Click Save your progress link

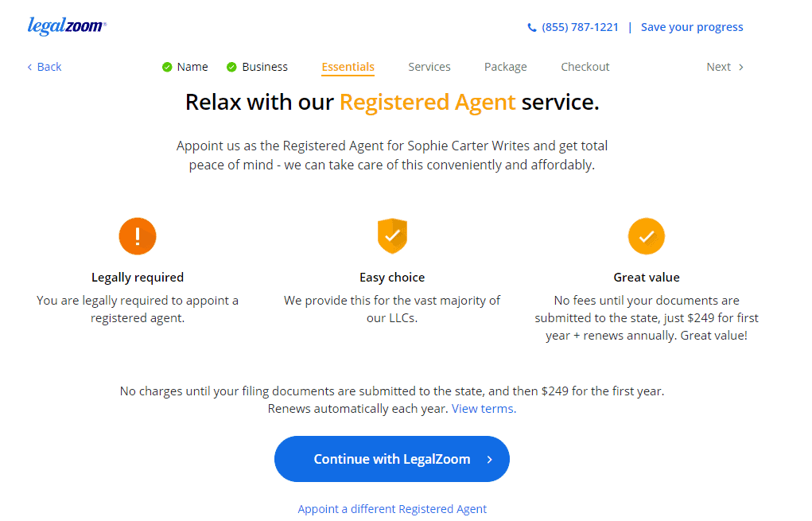[692, 27]
